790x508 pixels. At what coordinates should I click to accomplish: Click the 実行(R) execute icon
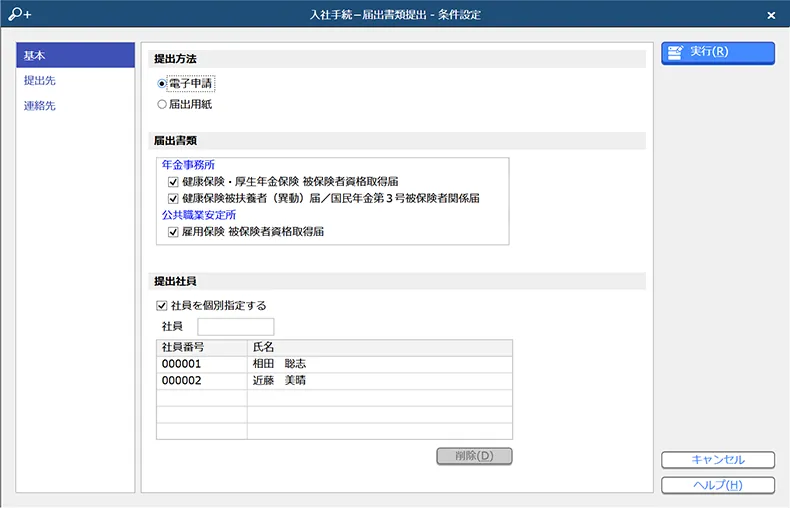(x=675, y=53)
